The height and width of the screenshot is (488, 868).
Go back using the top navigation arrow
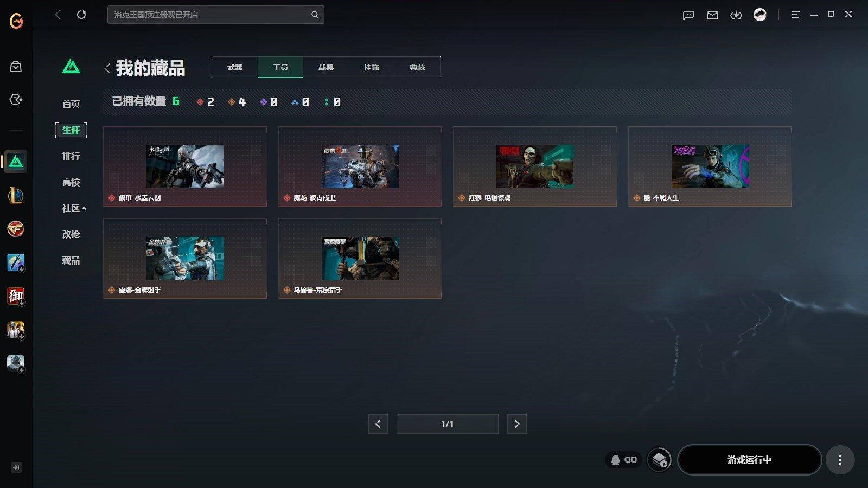58,15
